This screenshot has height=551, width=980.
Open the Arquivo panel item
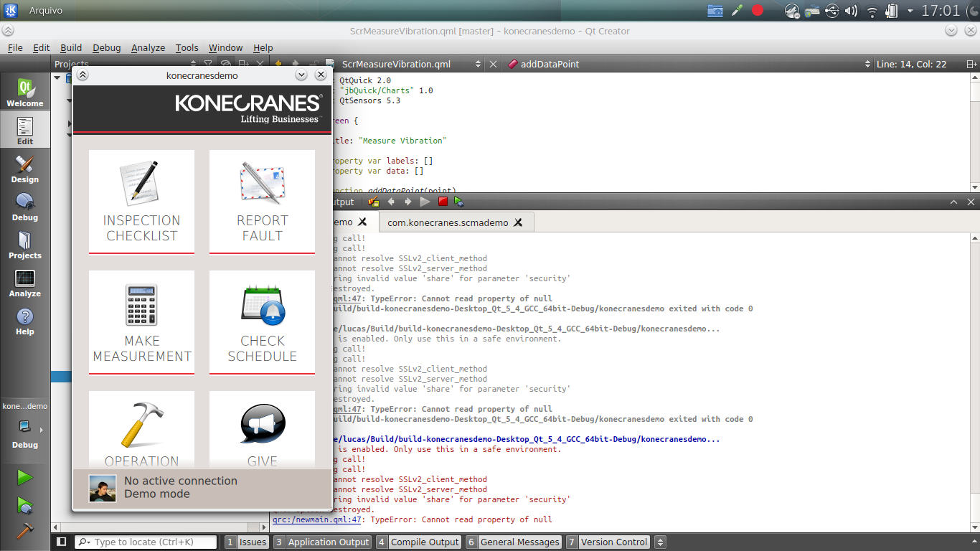pyautogui.click(x=45, y=11)
